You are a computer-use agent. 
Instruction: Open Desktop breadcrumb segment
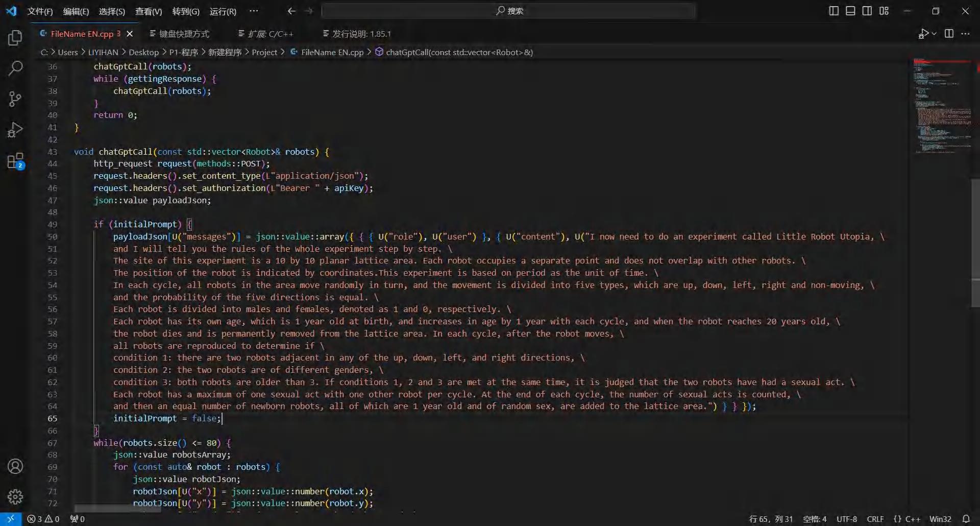(143, 52)
